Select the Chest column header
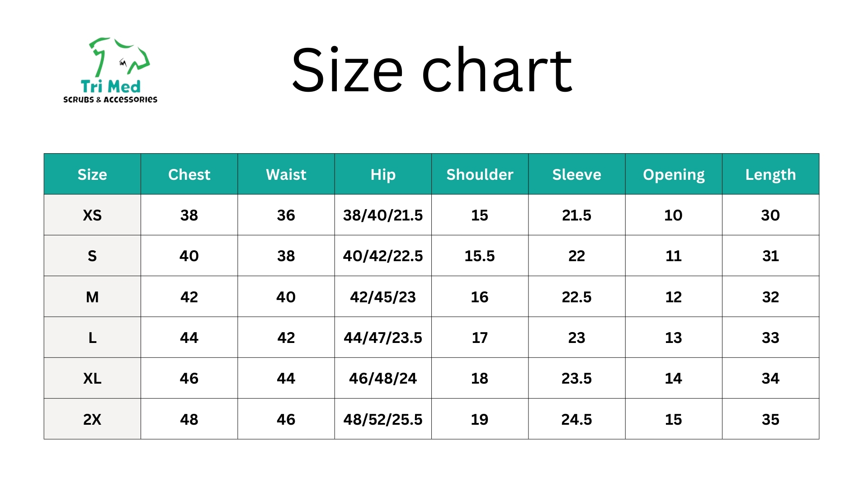 (x=189, y=174)
